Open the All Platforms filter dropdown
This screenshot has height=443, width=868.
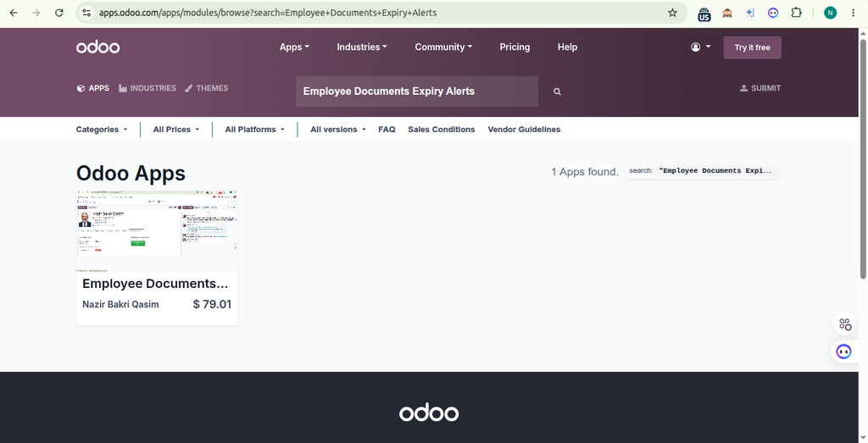tap(254, 130)
